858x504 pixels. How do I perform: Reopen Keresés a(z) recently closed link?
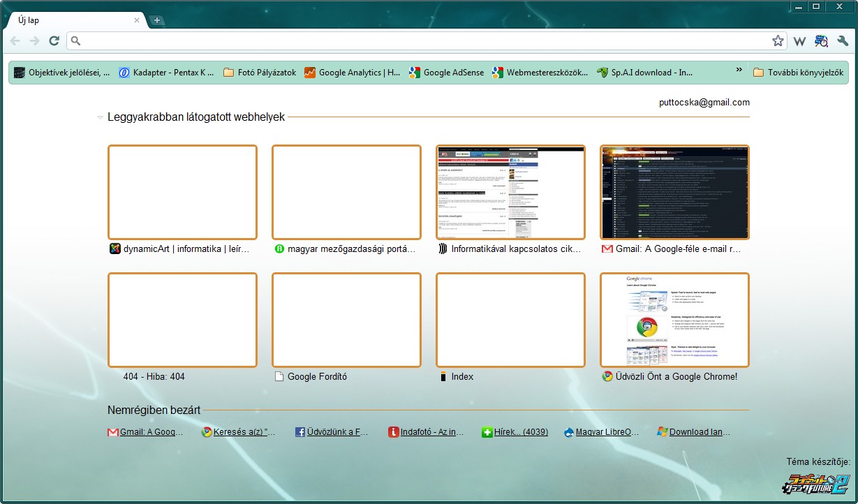(244, 432)
